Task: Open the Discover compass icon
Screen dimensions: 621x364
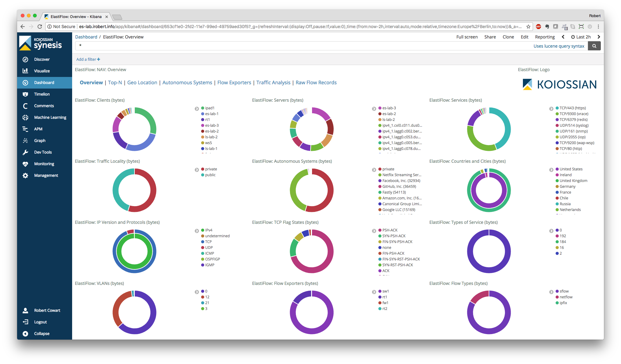Action: pyautogui.click(x=25, y=60)
